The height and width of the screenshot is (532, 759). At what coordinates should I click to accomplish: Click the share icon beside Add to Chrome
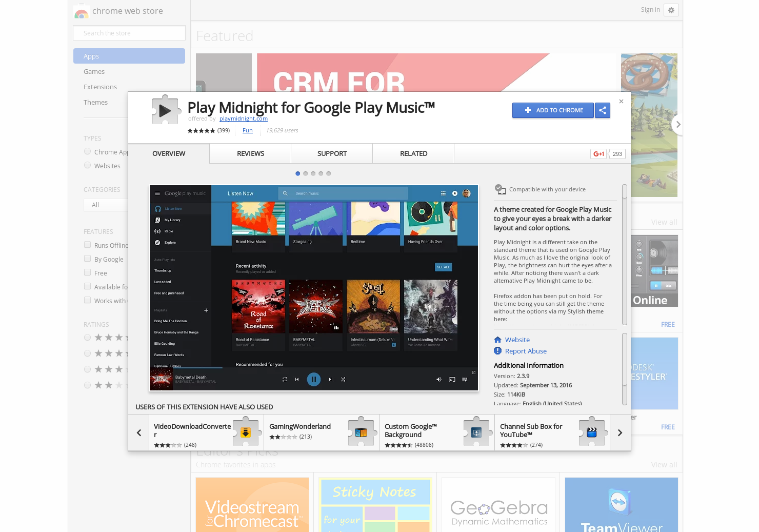[x=603, y=110]
